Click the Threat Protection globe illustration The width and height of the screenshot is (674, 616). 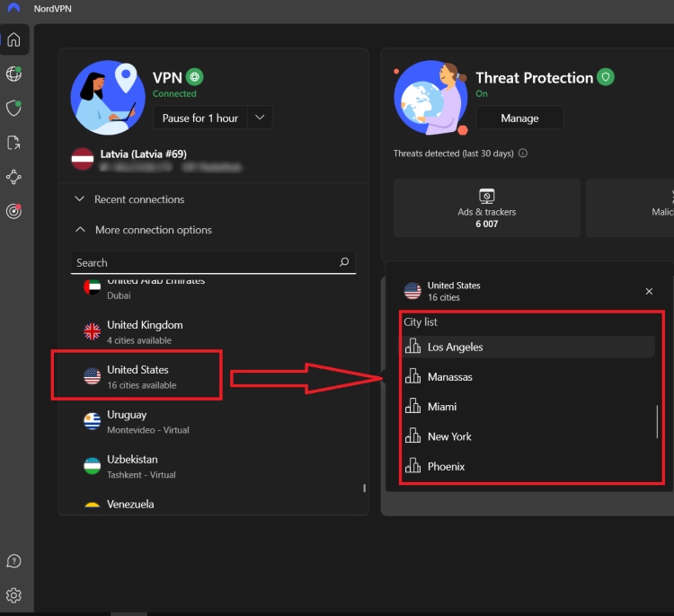click(431, 98)
